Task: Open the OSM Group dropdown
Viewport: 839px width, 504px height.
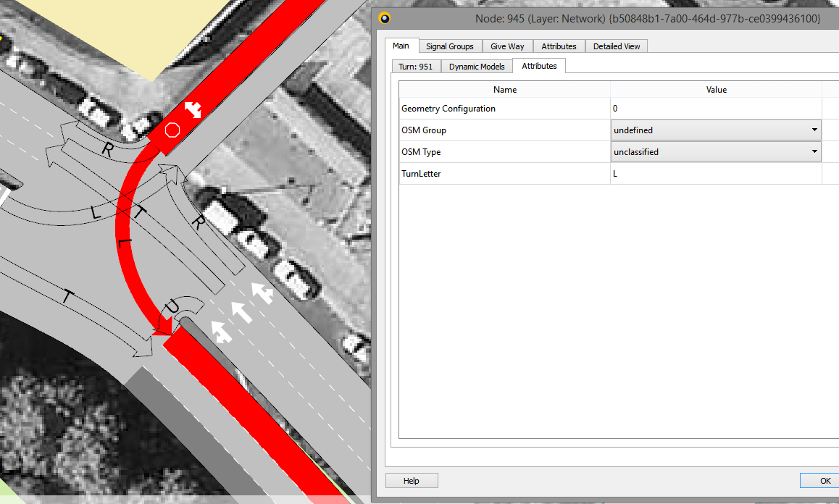Action: (x=716, y=130)
